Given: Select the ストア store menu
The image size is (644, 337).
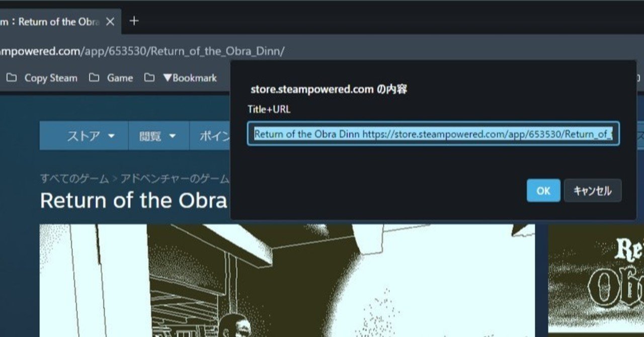Looking at the screenshot, I should coord(84,136).
